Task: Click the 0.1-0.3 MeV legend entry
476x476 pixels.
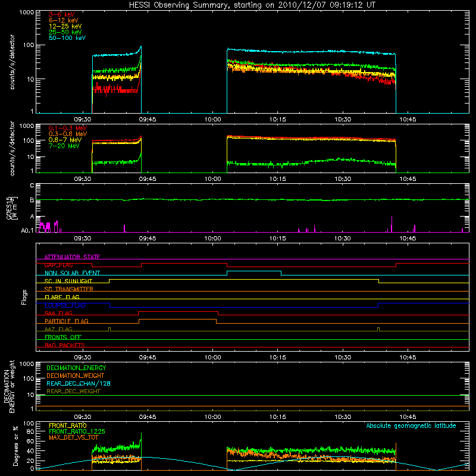Action: (68, 128)
